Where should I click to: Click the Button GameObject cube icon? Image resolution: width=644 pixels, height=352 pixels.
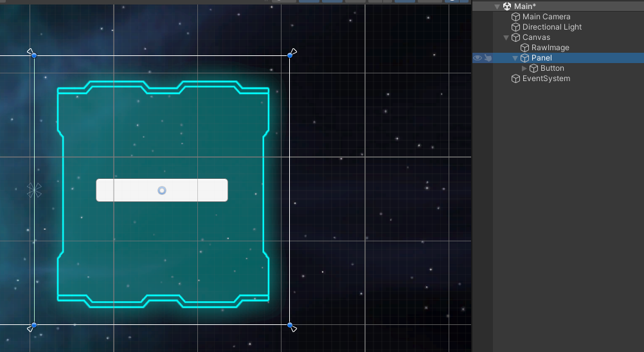(533, 68)
